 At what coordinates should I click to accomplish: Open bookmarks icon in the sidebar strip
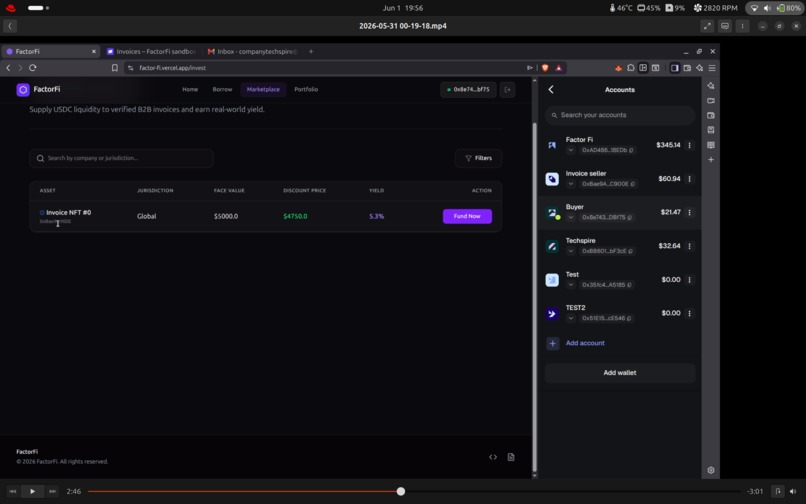[711, 130]
